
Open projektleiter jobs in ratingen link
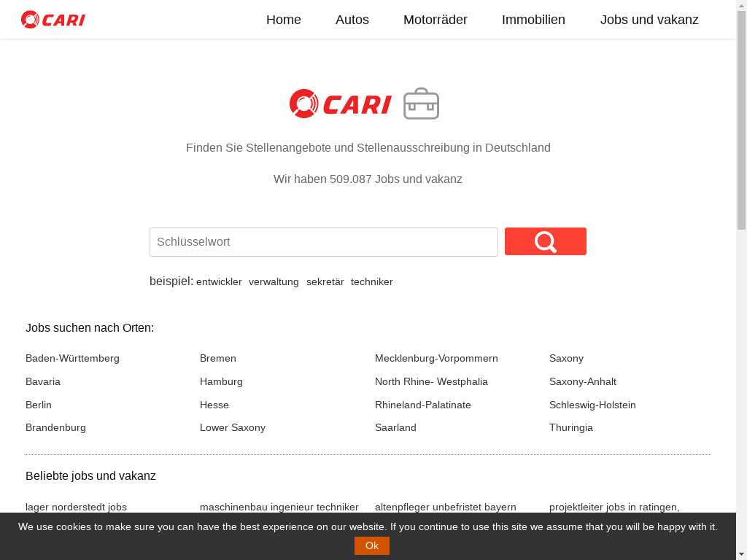614,507
